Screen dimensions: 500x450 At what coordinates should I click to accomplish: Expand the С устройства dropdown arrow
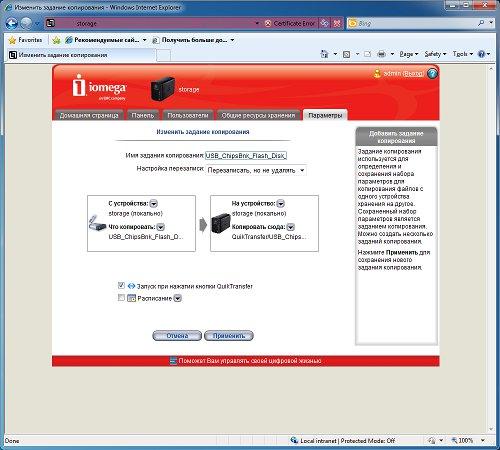(154, 203)
